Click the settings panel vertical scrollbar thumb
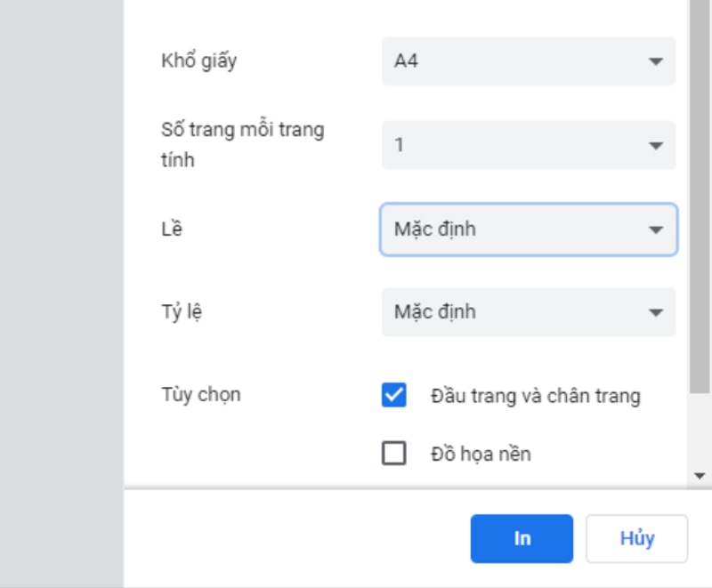712x588 pixels. click(700, 196)
